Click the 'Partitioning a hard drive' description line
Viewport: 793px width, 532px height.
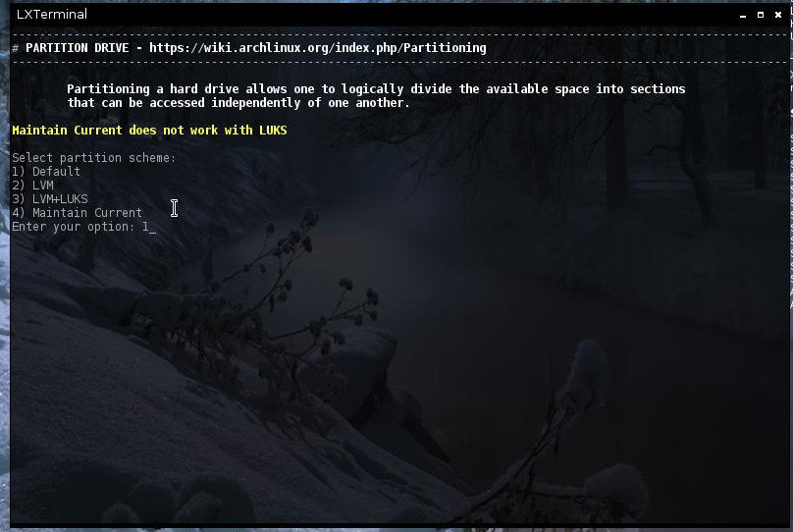(x=376, y=89)
